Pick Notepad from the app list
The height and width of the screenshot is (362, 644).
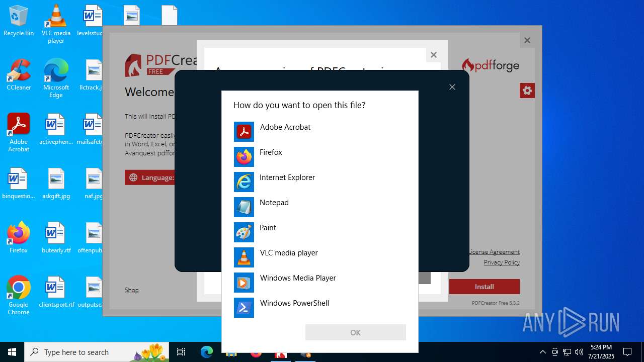319,207
